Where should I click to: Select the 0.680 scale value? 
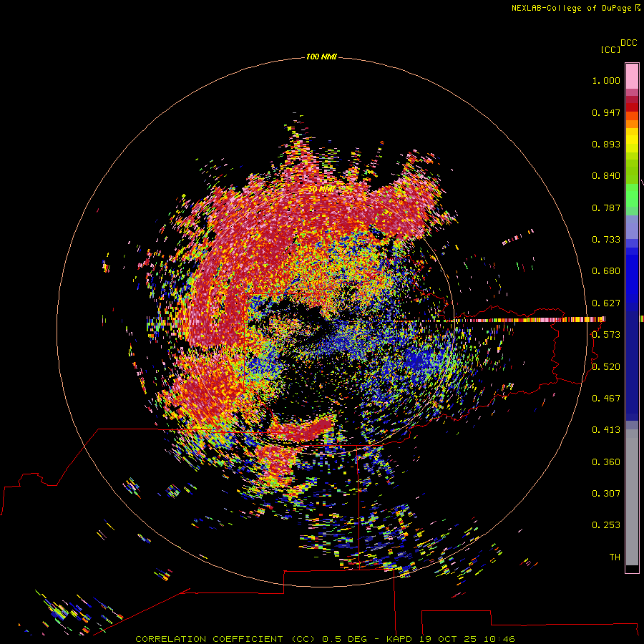(x=606, y=271)
